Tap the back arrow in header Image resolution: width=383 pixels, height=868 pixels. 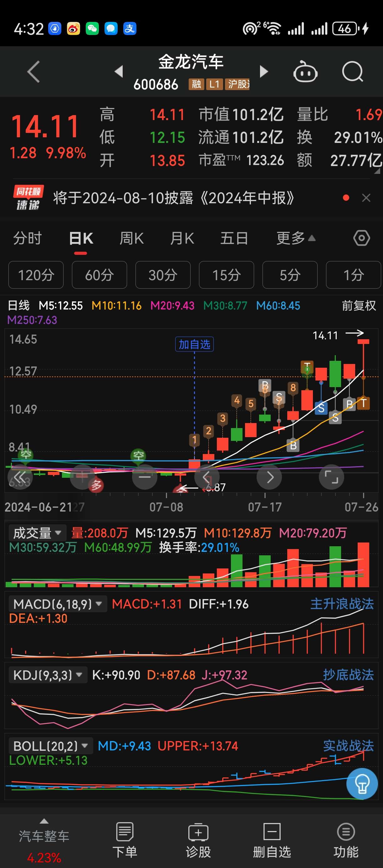point(33,71)
